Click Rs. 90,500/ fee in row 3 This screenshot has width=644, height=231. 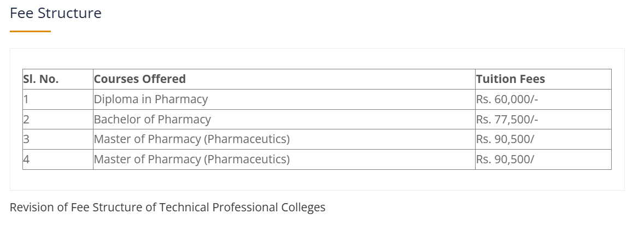[x=505, y=139]
